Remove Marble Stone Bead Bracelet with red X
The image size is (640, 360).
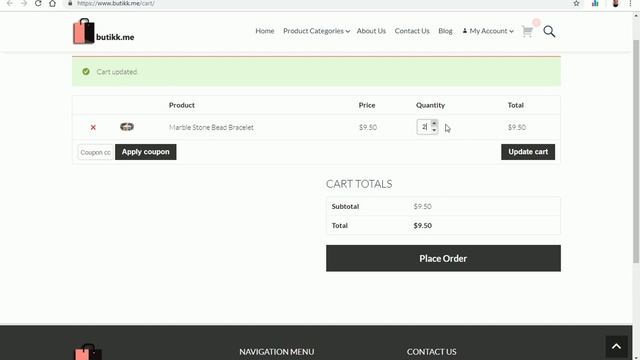[x=93, y=127]
